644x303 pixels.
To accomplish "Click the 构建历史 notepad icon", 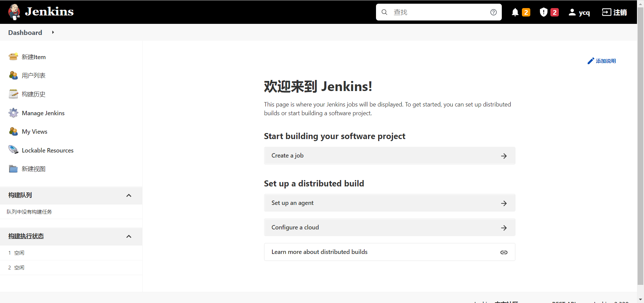I will (x=13, y=94).
